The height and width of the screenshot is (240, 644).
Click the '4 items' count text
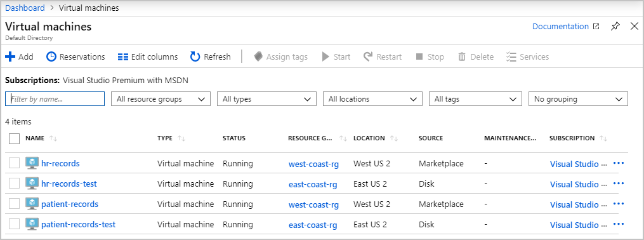18,122
